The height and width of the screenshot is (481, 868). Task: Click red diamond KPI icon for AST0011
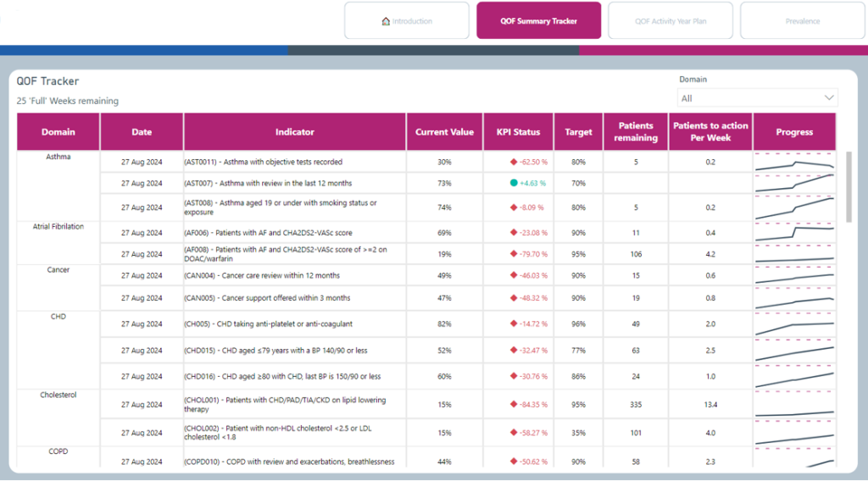514,162
